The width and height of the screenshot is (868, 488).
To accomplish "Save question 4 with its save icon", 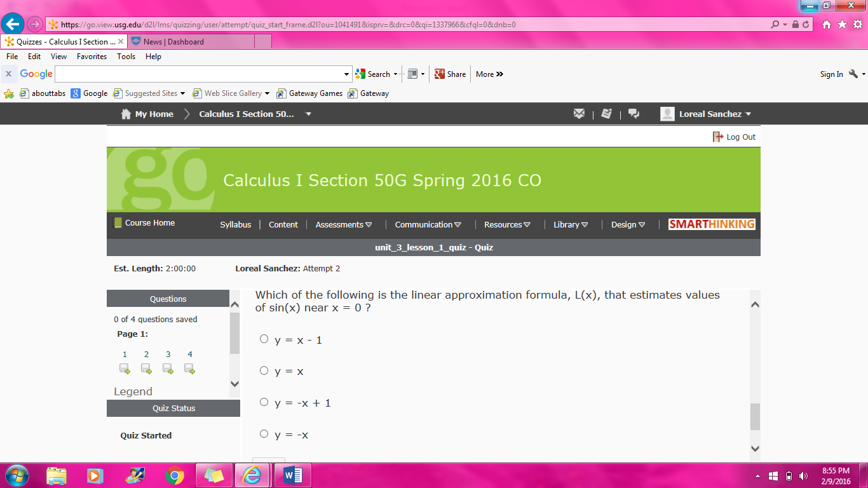I will point(189,369).
